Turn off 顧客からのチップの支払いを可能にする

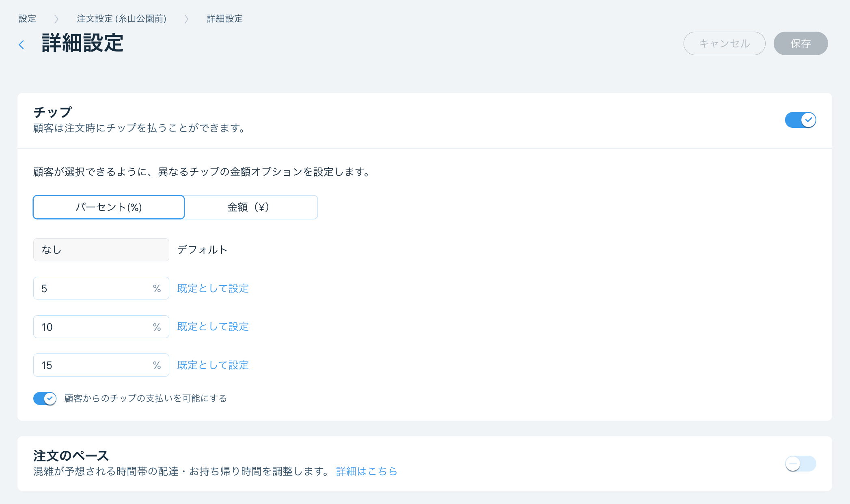pyautogui.click(x=45, y=398)
